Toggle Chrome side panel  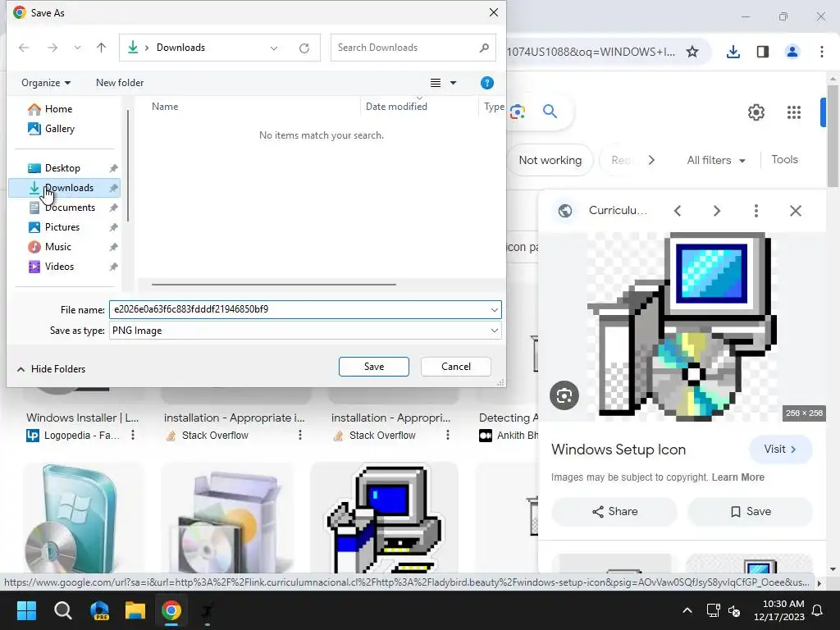coord(763,52)
